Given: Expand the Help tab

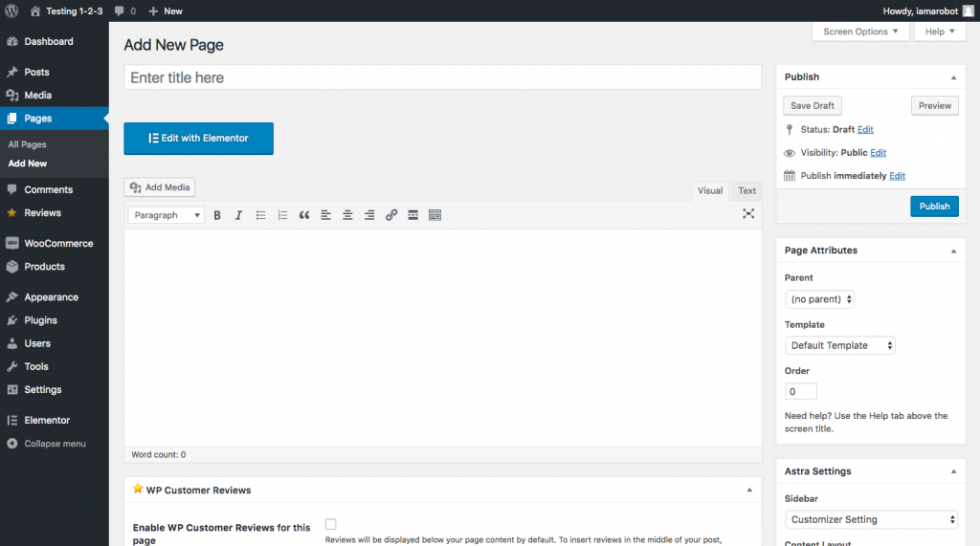Looking at the screenshot, I should pyautogui.click(x=940, y=32).
